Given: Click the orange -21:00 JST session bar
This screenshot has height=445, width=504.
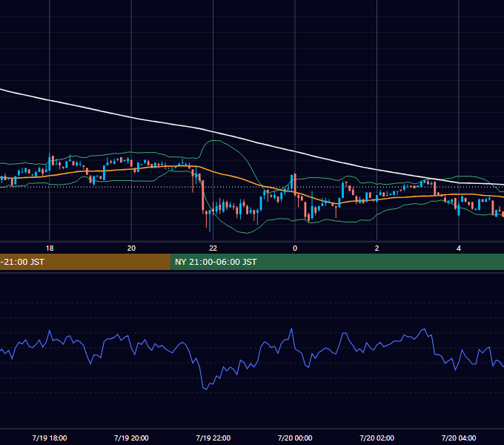Looking at the screenshot, I should 85,262.
